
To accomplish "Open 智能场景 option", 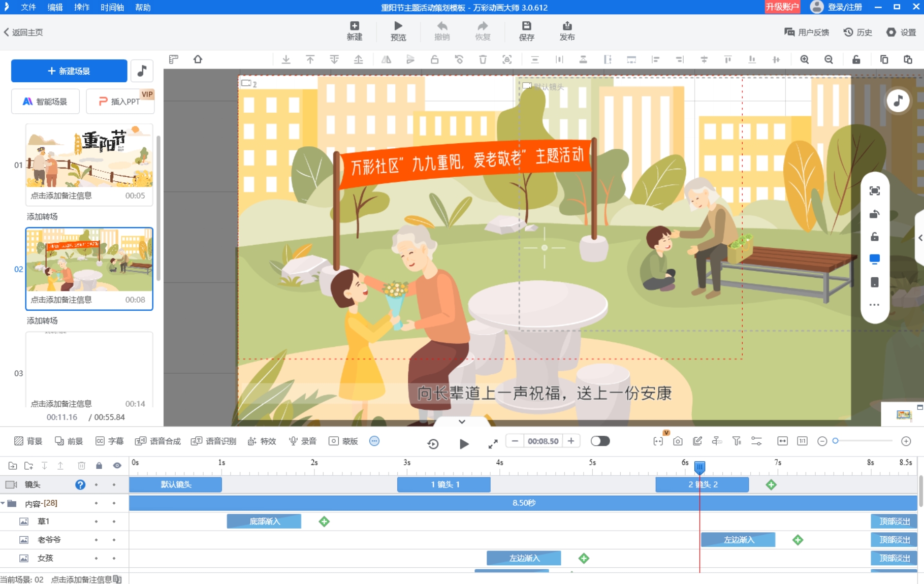I will pos(46,101).
